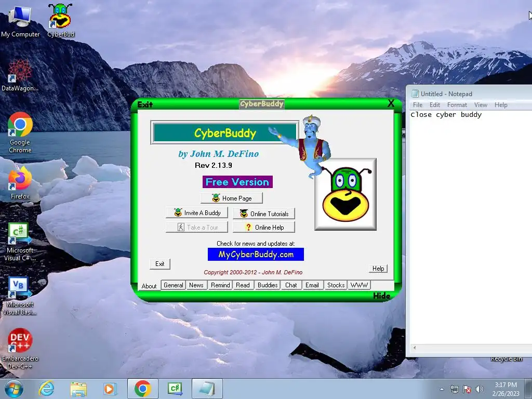Open Notepad's File menu

point(418,105)
